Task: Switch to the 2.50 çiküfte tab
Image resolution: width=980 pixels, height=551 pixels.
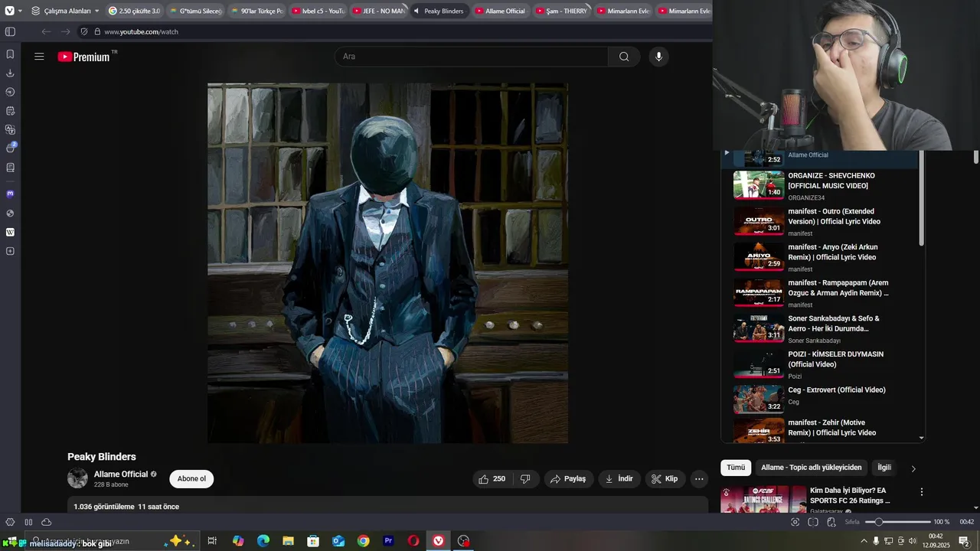Action: (133, 11)
